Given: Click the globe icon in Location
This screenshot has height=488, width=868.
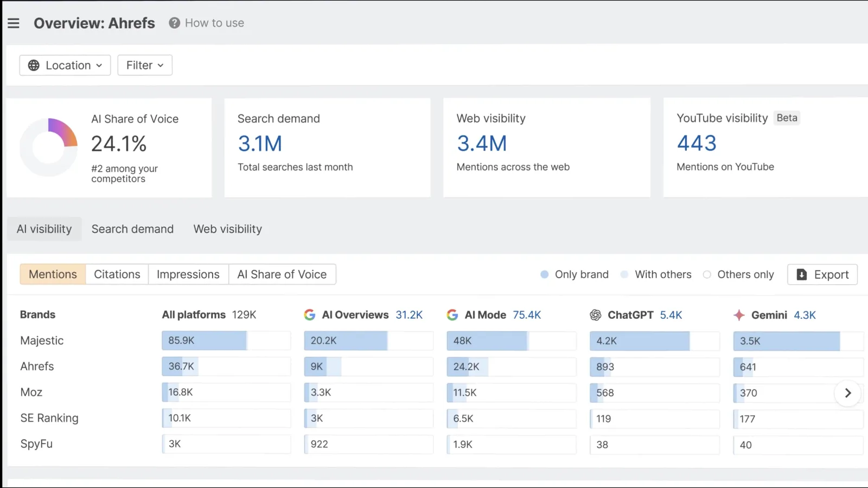Looking at the screenshot, I should 34,65.
